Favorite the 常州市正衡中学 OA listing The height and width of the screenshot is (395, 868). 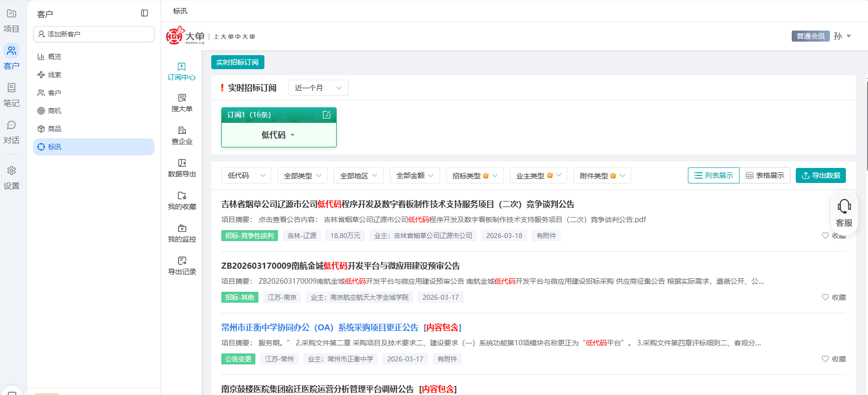pyautogui.click(x=833, y=359)
